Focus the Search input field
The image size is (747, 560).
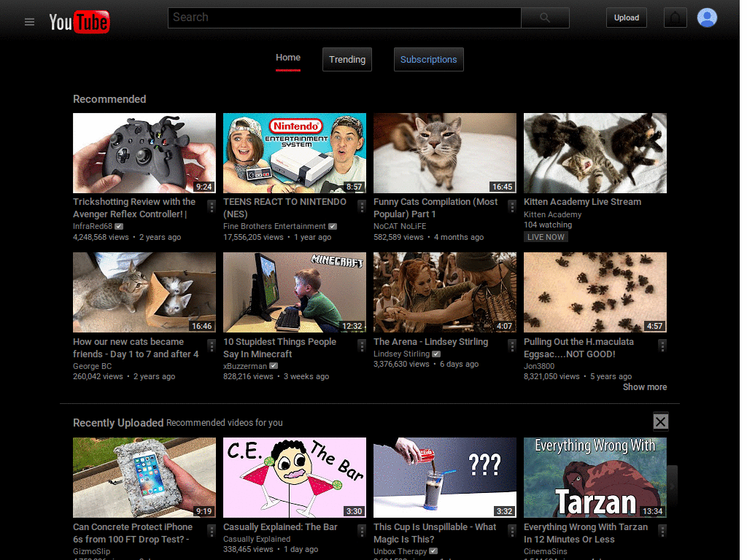click(x=344, y=18)
